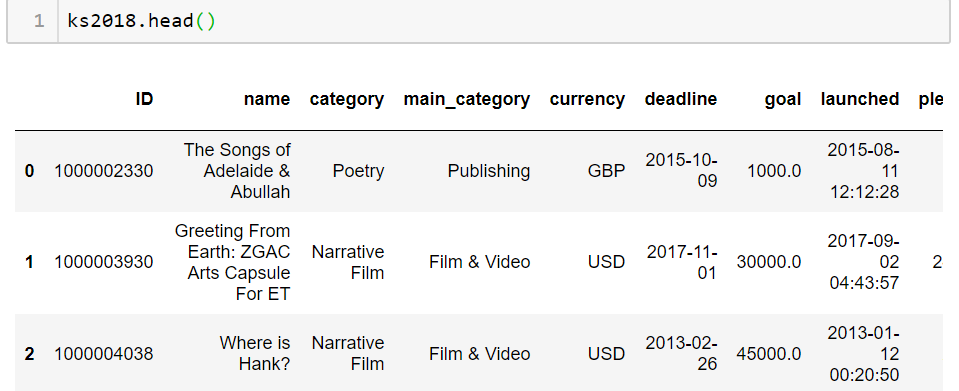Click the GBP currency cell
The height and width of the screenshot is (391, 959).
(606, 171)
